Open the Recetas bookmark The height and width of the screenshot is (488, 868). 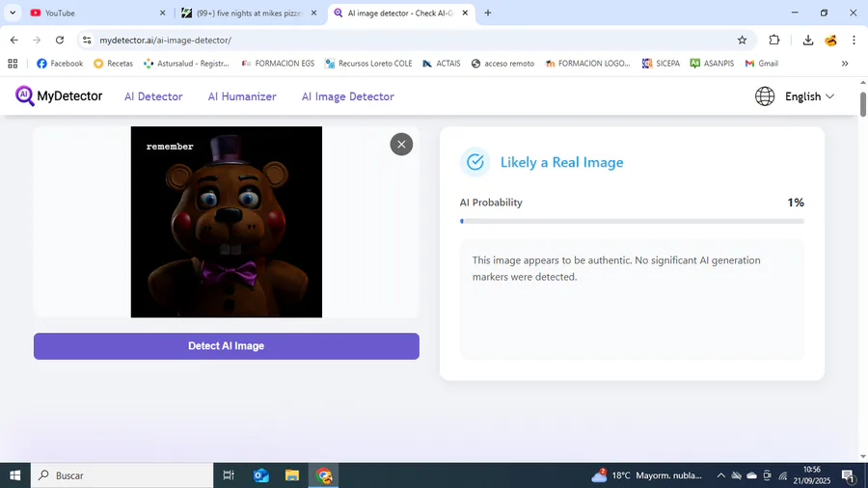[114, 64]
